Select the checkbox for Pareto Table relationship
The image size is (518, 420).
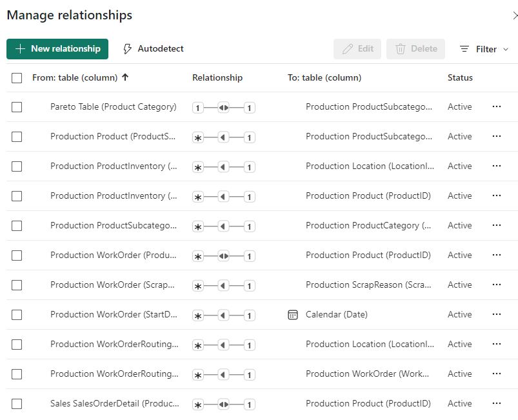(17, 107)
